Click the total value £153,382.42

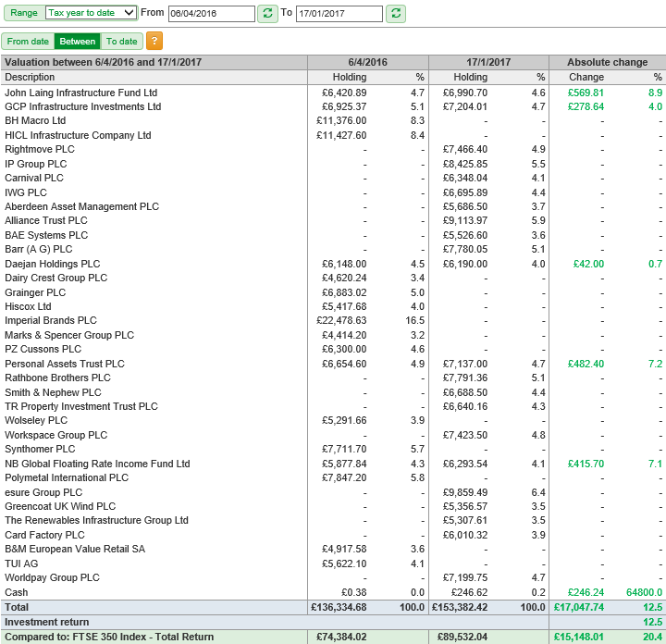coord(460,607)
